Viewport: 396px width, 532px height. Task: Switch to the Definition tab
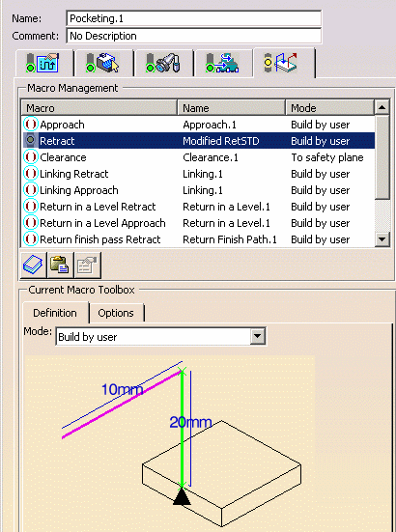pyautogui.click(x=55, y=313)
